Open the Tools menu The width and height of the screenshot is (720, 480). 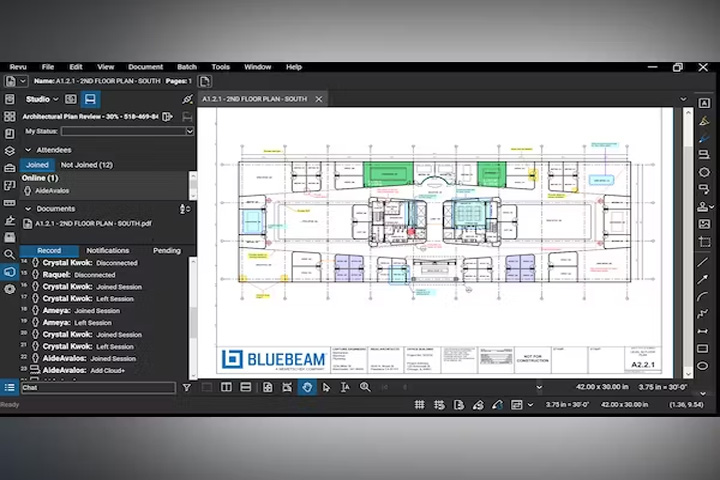tap(220, 67)
